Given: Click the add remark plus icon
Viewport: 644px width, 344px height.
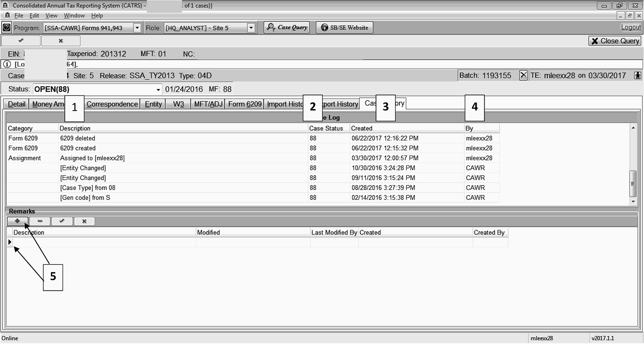Looking at the screenshot, I should (17, 221).
